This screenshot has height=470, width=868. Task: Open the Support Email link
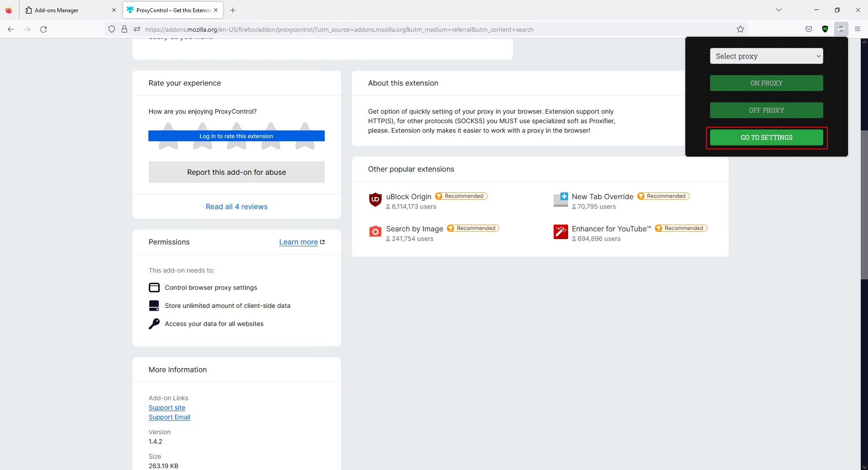point(170,417)
